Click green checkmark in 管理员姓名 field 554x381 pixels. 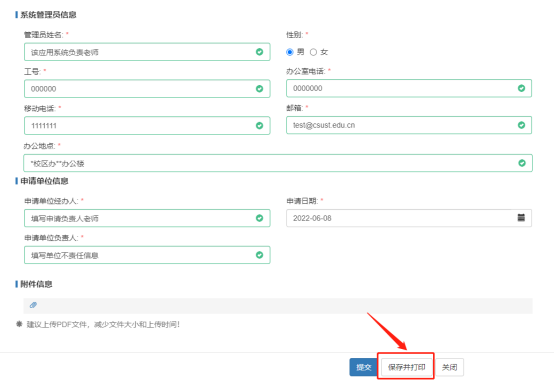[259, 52]
